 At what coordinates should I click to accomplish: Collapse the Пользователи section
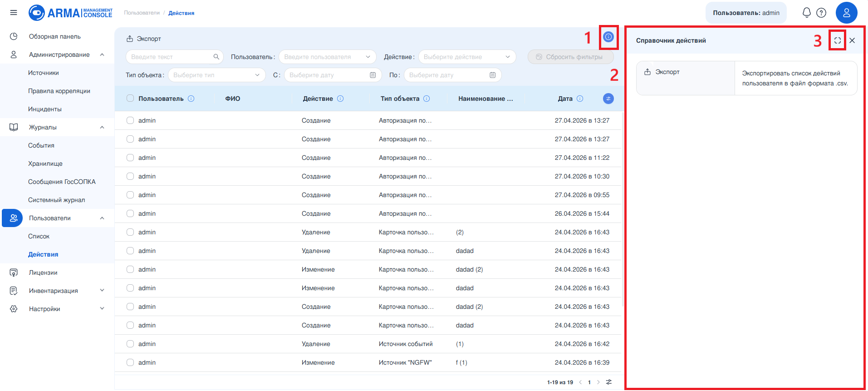pyautogui.click(x=102, y=218)
